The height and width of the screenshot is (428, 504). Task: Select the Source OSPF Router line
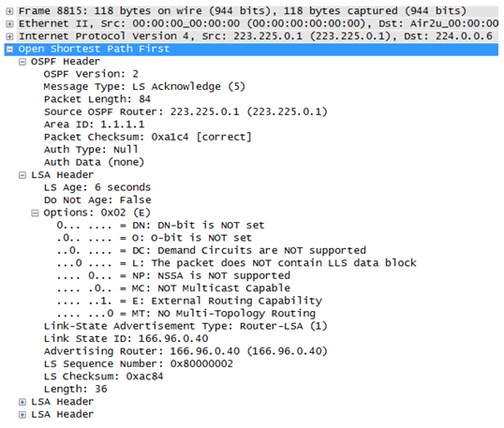[185, 112]
